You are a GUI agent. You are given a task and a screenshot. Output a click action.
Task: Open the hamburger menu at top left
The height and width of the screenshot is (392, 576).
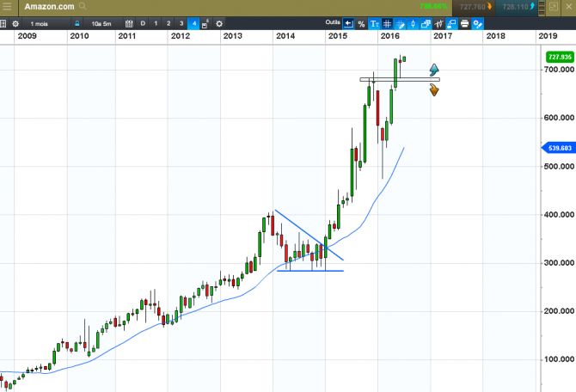tap(7, 7)
